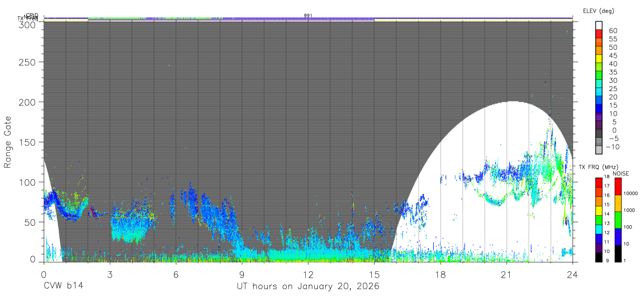Choose the cyan 12–13 MHz TX FRQ swatch
Image resolution: width=644 pixels, height=297 pixels.
tap(599, 229)
